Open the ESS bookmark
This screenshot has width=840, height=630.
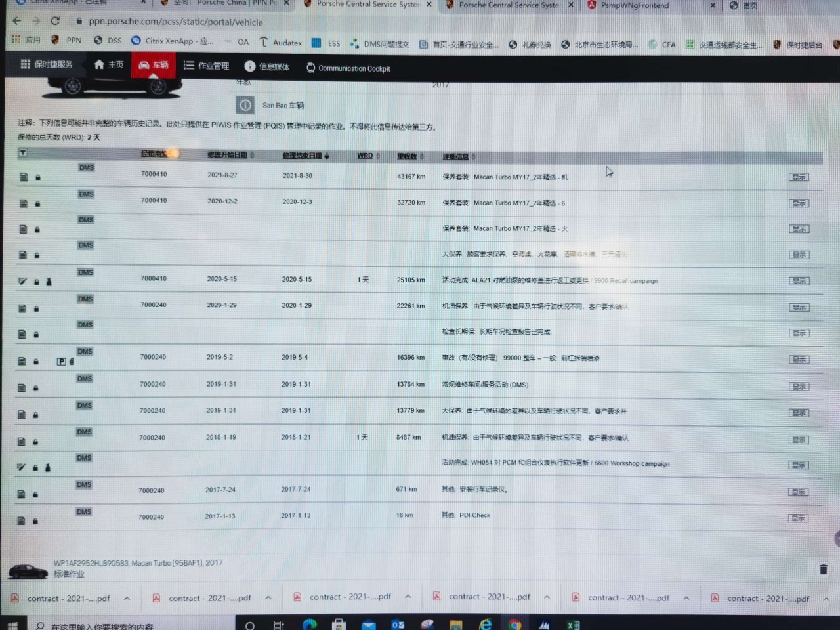(x=326, y=43)
